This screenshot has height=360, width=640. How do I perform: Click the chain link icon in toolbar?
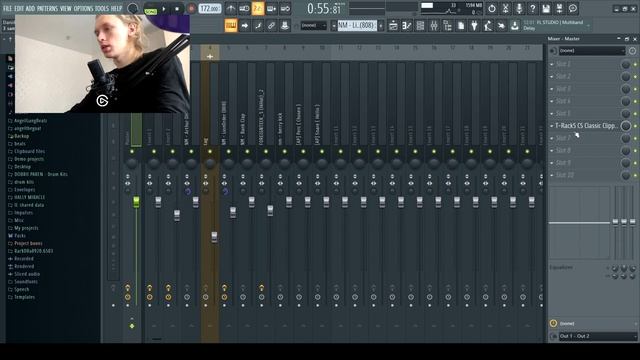[x=271, y=26]
